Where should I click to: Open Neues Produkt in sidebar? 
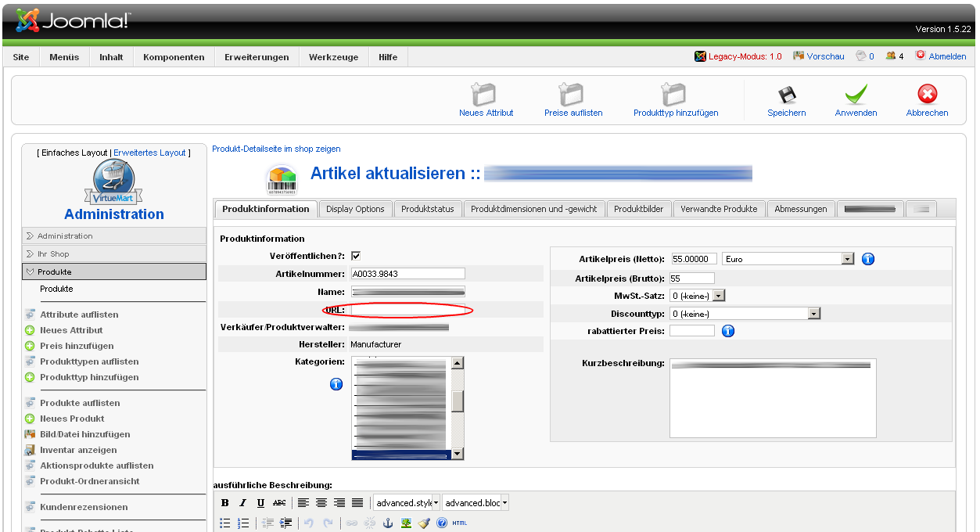tap(72, 419)
